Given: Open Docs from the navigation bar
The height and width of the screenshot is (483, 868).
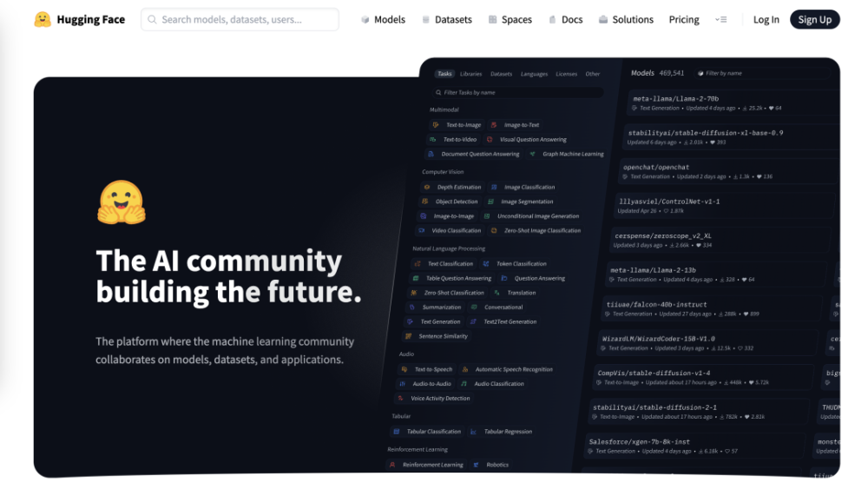Looking at the screenshot, I should (566, 19).
